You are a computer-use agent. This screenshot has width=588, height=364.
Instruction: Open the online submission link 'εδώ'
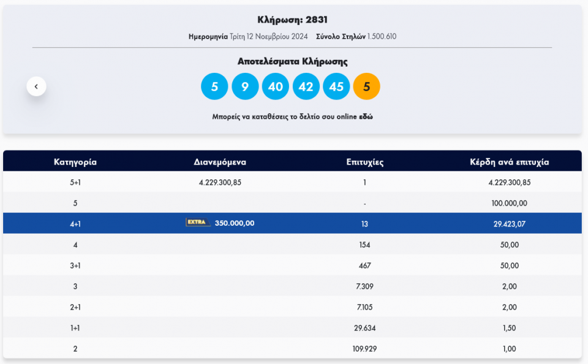366,117
